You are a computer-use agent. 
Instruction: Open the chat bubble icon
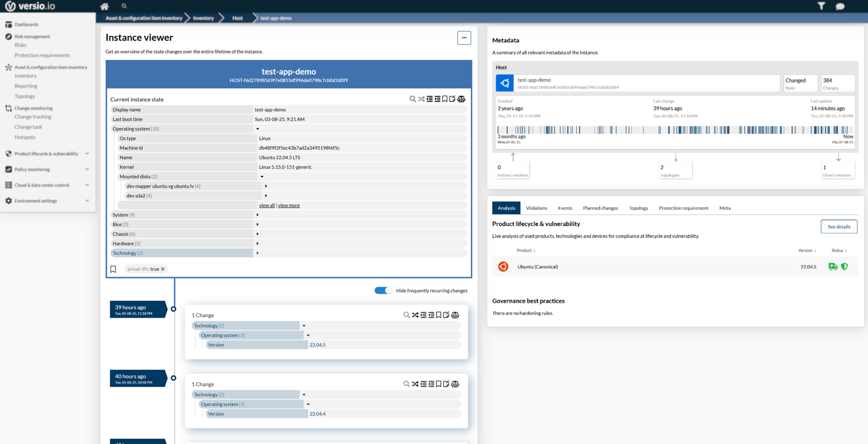coord(840,6)
